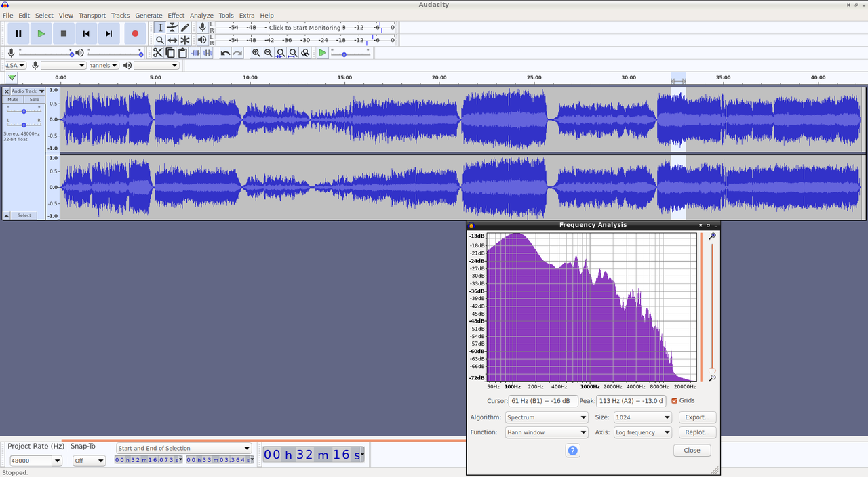Click the Time Shift tool
Viewport: 868px width, 477px height.
[172, 40]
